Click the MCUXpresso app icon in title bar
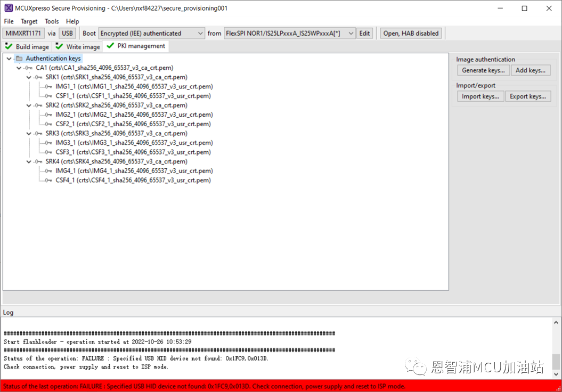This screenshot has height=392, width=562. point(8,8)
